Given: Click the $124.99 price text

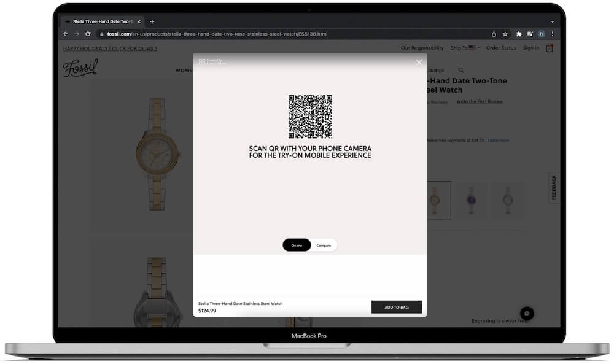Looking at the screenshot, I should click(207, 311).
